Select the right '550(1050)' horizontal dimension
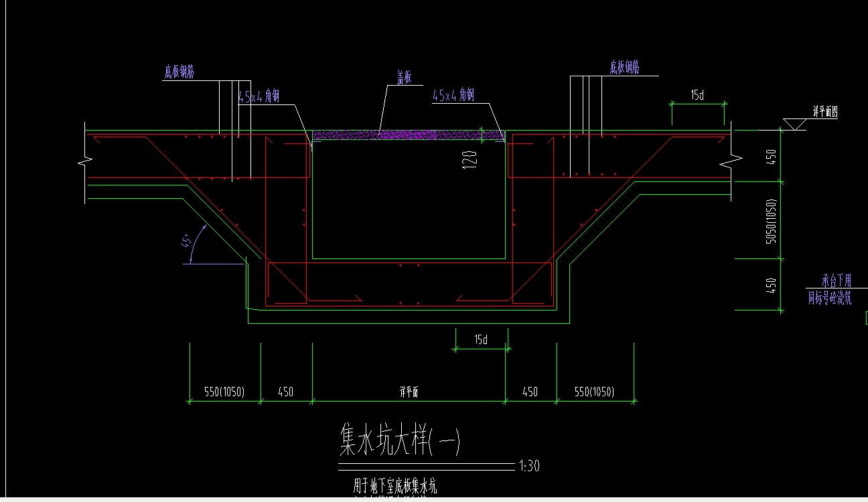 pos(595,392)
